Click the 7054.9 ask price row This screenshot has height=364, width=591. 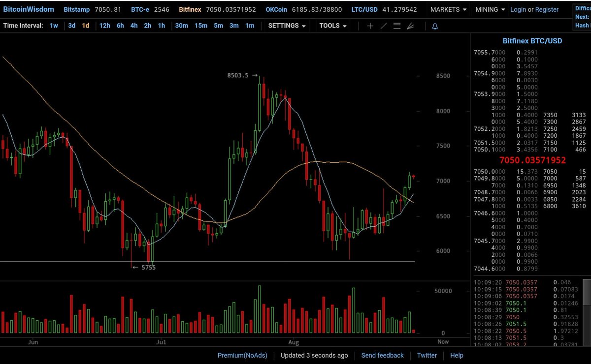pos(506,73)
